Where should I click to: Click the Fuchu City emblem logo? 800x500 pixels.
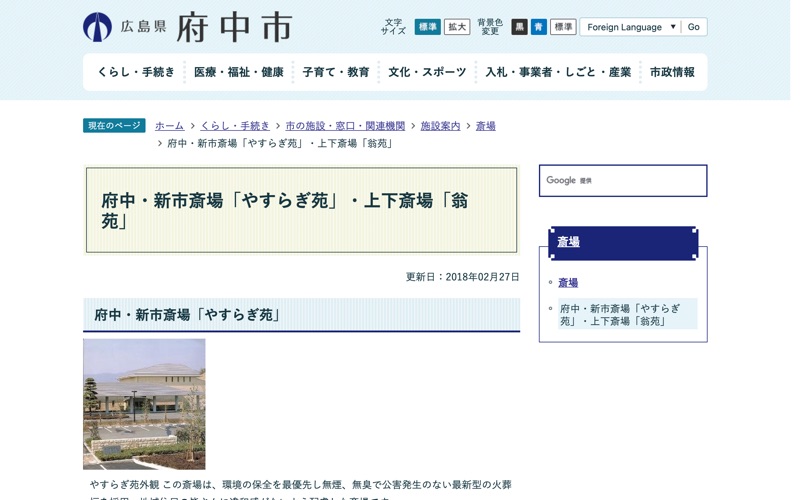(x=97, y=27)
